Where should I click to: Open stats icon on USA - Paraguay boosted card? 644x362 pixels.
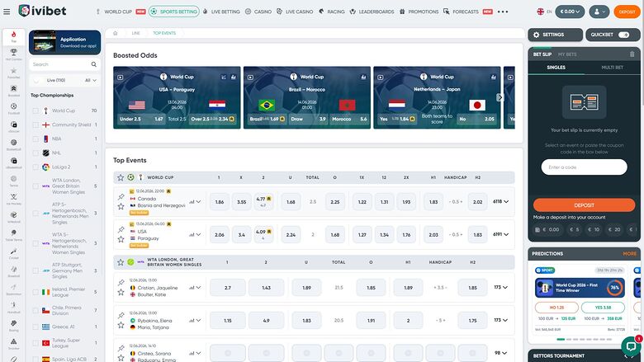233,77
